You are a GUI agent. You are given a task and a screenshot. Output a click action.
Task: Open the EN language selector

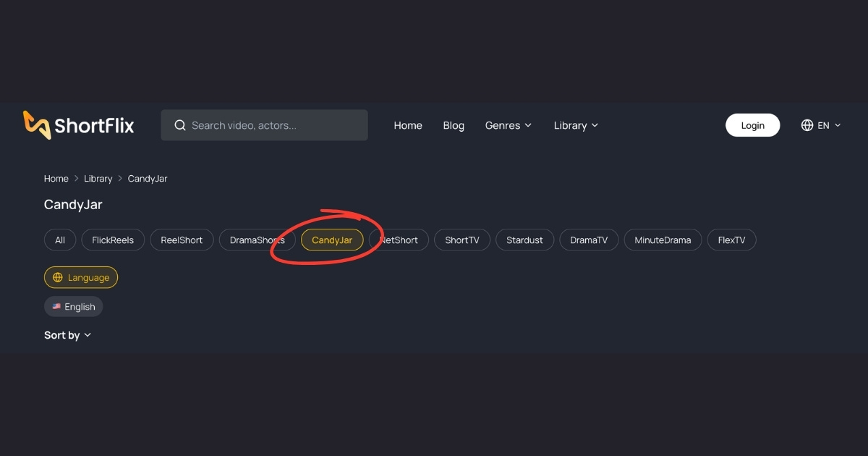pyautogui.click(x=821, y=124)
